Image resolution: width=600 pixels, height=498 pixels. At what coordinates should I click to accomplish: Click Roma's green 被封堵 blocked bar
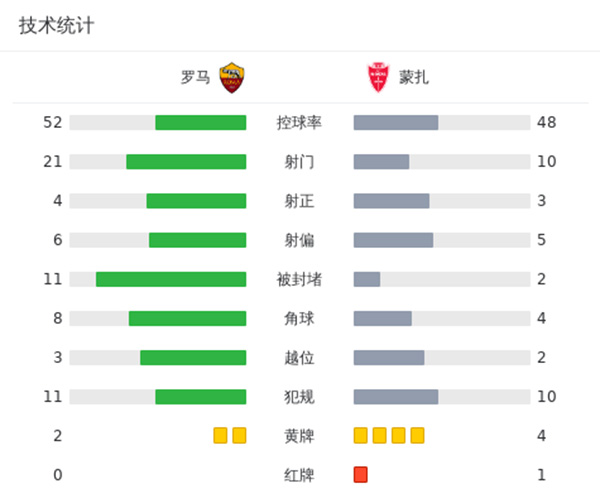tap(171, 279)
